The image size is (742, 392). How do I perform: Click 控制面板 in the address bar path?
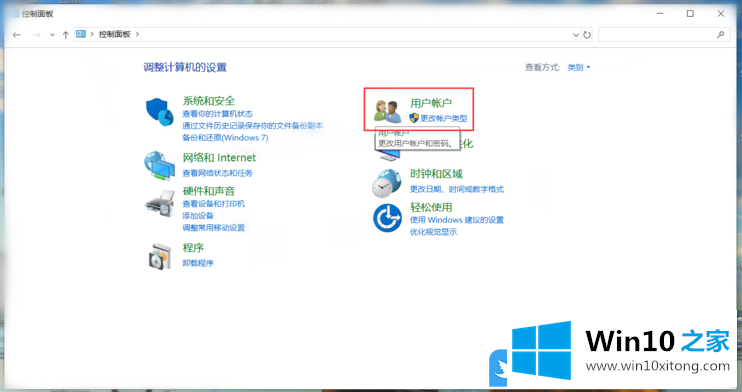tap(114, 34)
